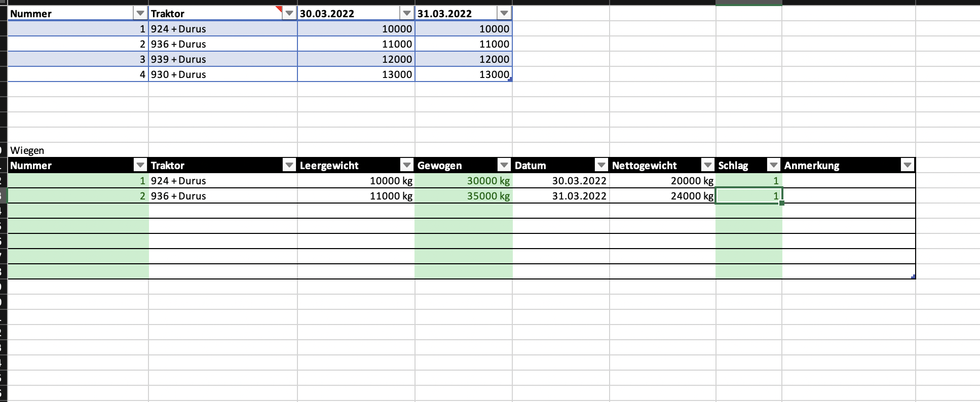Open the filter dropdown for 31.03.2022 column
Viewport: 980px width, 402px height.
pos(504,13)
